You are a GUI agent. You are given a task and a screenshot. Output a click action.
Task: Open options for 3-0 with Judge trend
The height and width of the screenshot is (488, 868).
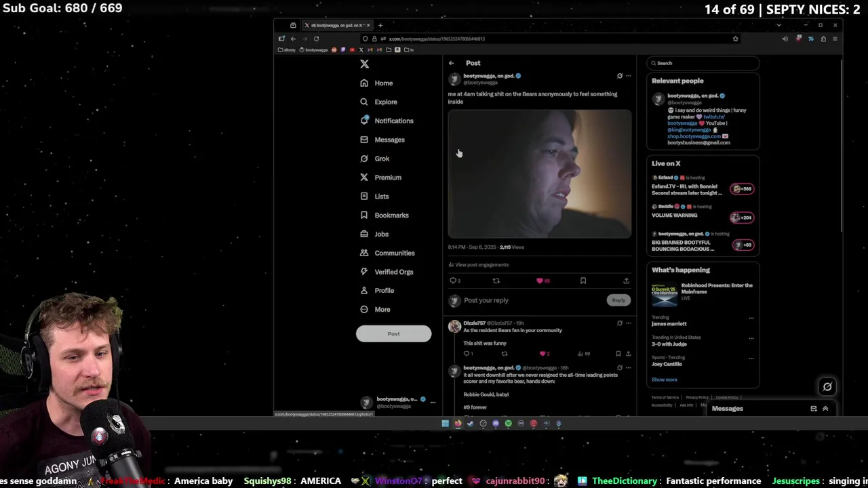[751, 338]
